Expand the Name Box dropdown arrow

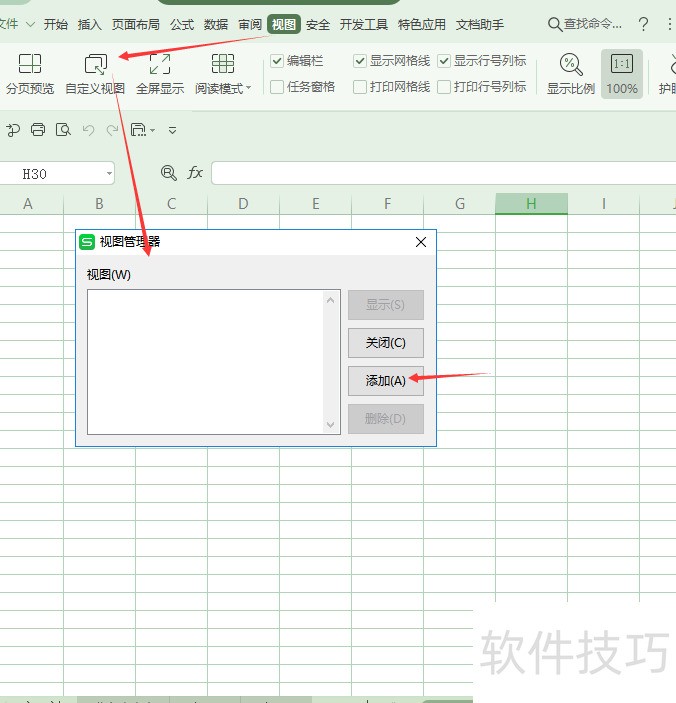(x=109, y=174)
